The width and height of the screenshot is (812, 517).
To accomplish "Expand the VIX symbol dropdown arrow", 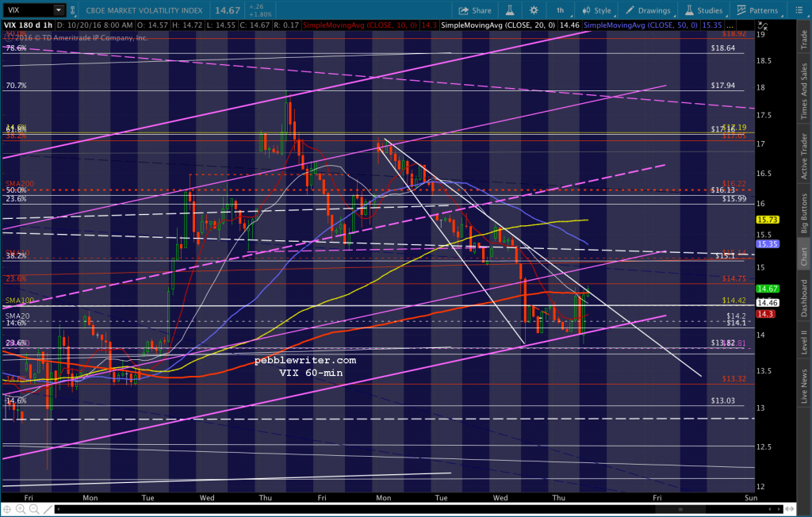I will point(59,10).
